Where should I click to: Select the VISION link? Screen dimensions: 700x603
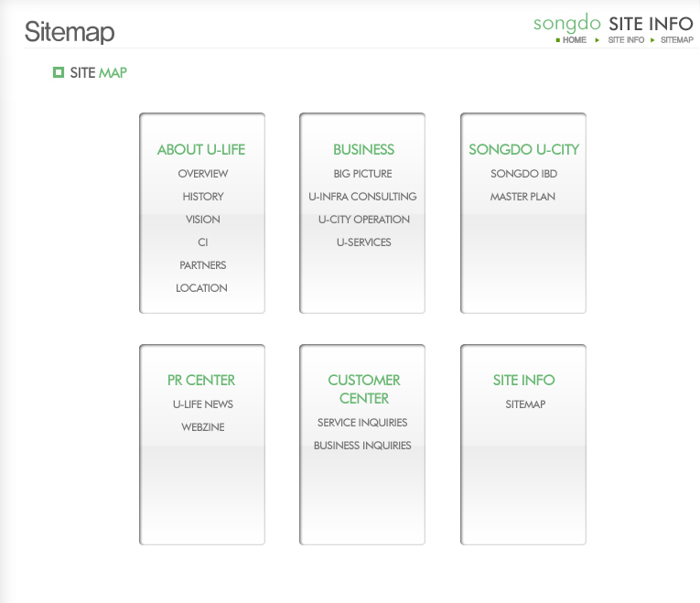click(x=202, y=220)
